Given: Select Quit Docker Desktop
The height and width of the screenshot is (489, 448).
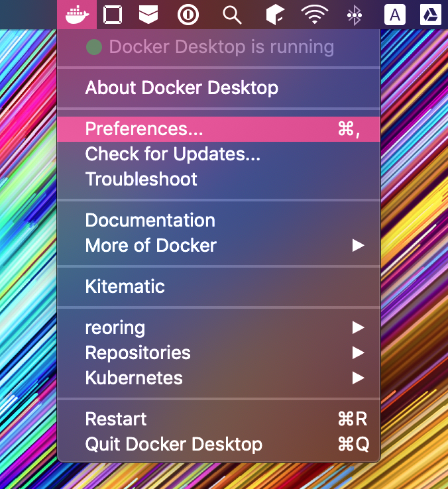Looking at the screenshot, I should pyautogui.click(x=219, y=444).
